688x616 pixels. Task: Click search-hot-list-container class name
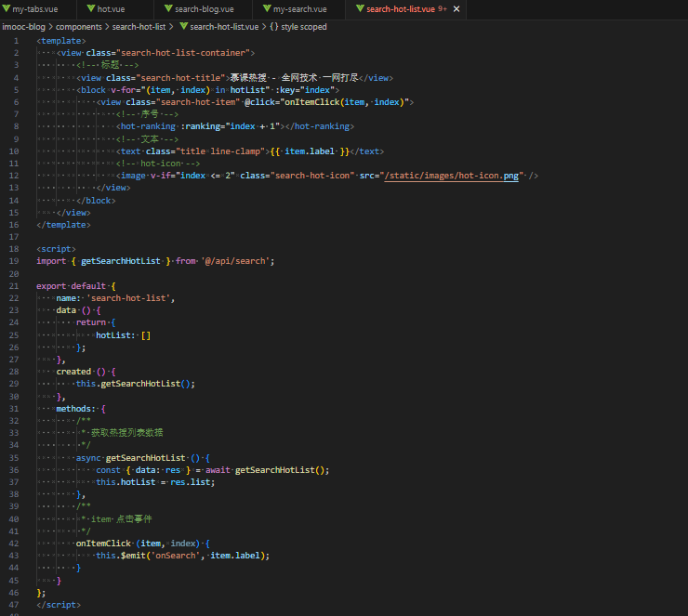(183, 53)
